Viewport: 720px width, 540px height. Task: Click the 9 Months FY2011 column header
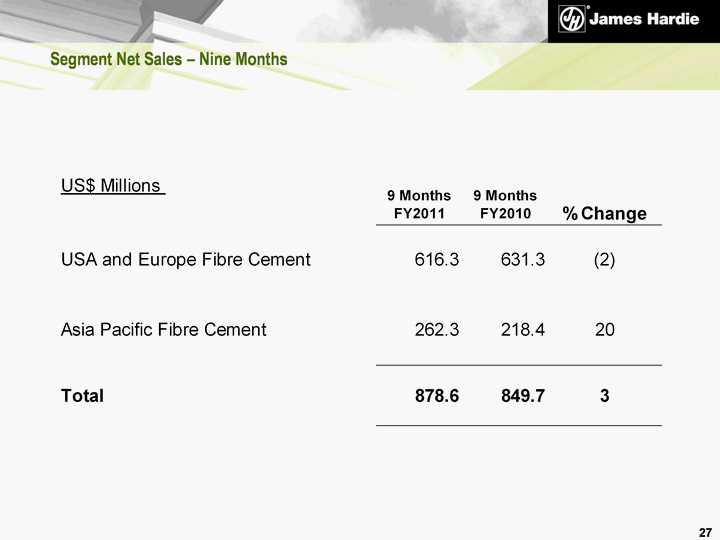coord(419,204)
